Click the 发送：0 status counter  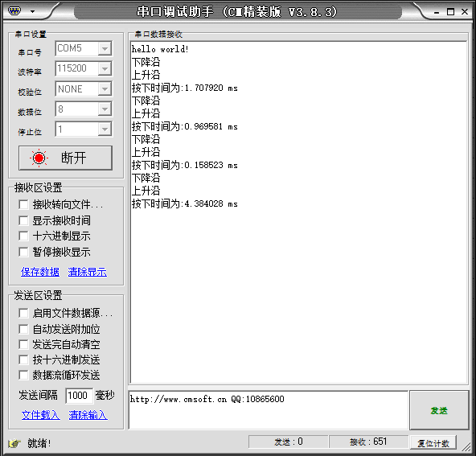pyautogui.click(x=288, y=442)
